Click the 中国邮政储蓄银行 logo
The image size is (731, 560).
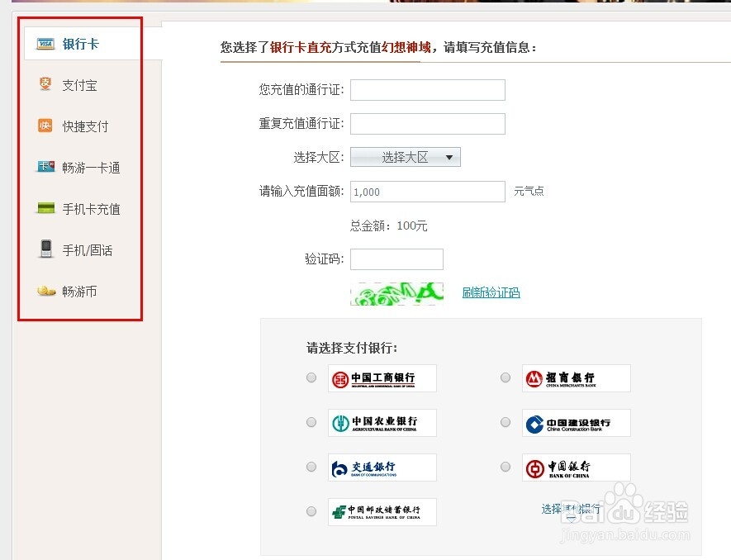click(382, 512)
